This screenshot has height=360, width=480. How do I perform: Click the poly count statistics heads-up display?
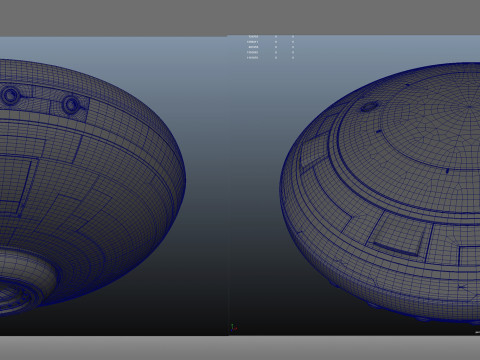(270, 47)
